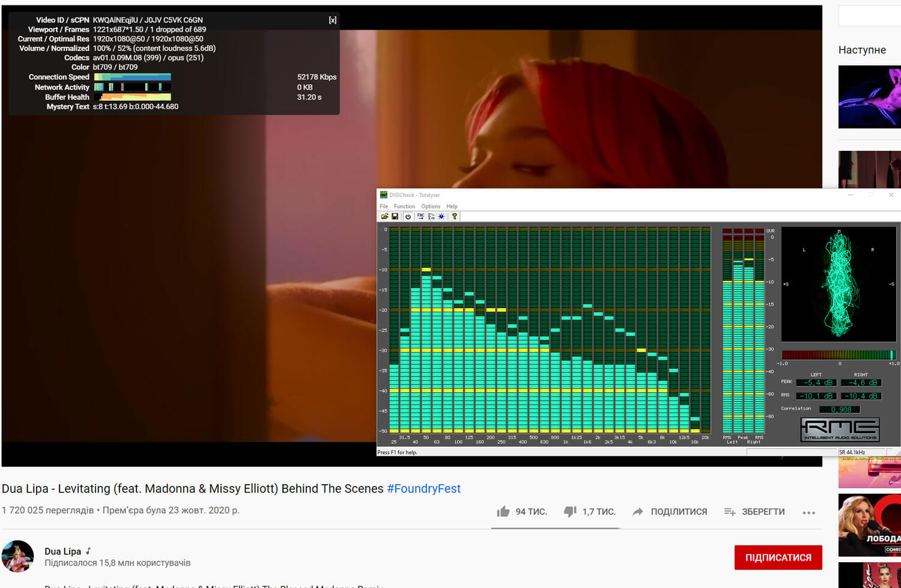Click the '52178 Kbps' connection speed value
The width and height of the screenshot is (901, 588).
coord(317,77)
